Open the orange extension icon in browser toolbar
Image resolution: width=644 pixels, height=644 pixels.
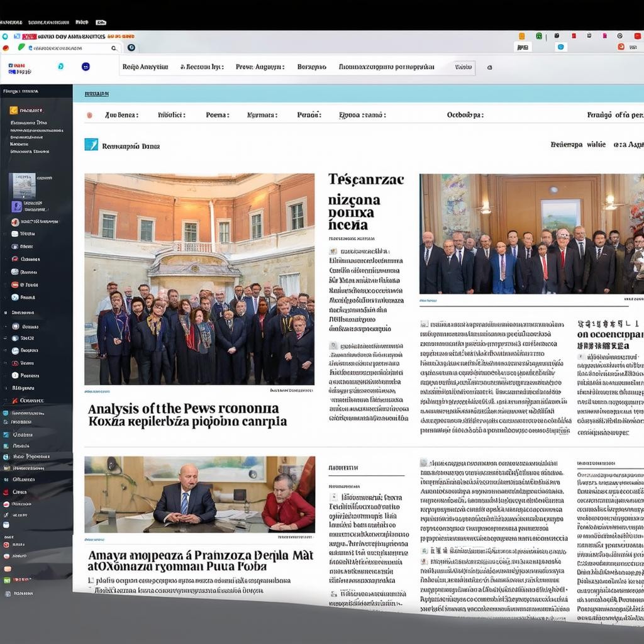pos(521,36)
